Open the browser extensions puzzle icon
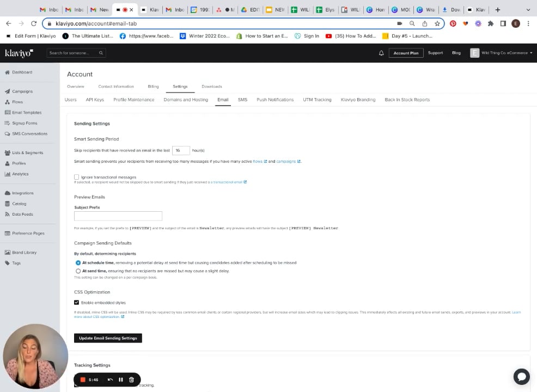 click(490, 23)
